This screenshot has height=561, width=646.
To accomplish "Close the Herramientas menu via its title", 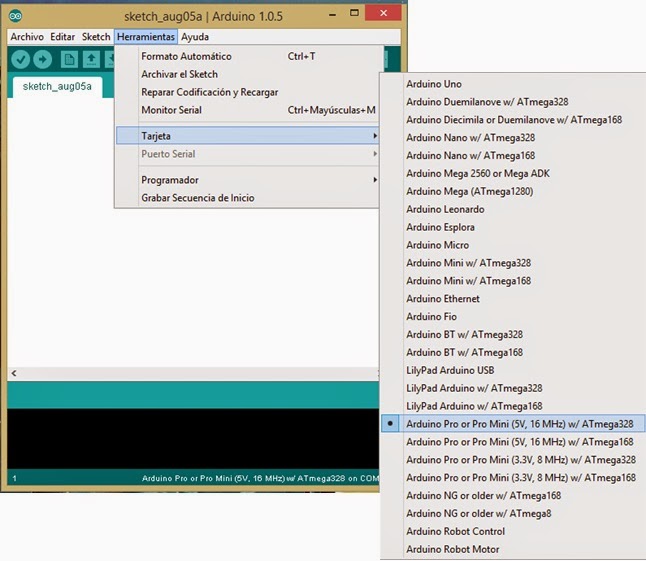I will point(146,37).
